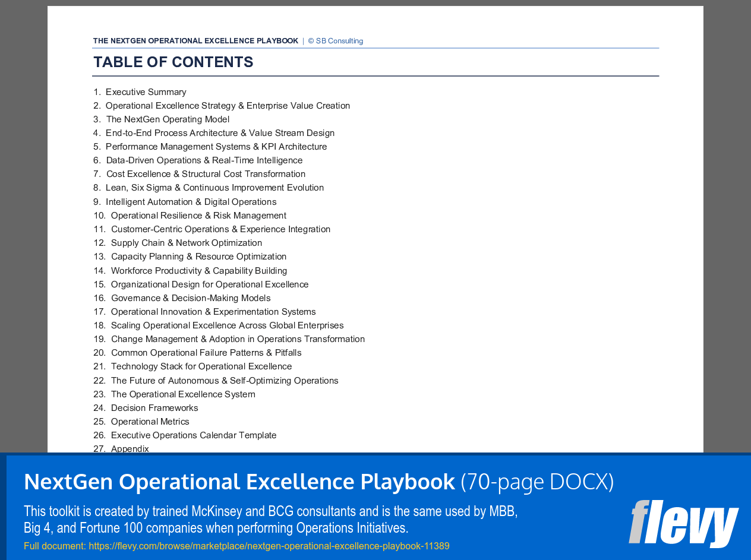The height and width of the screenshot is (560, 751).
Task: Click the Intelligent Automation & Digital Operations entry
Action: coord(191,201)
